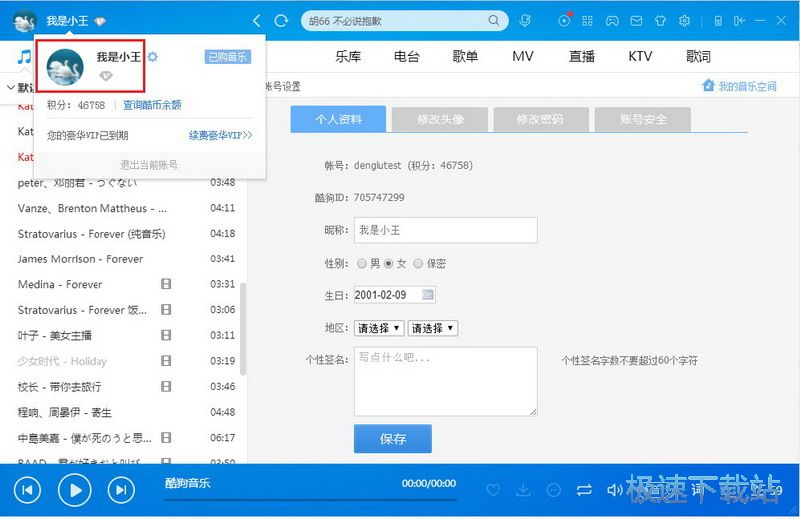Open MV in top navigation
The image size is (800, 519).
(523, 56)
